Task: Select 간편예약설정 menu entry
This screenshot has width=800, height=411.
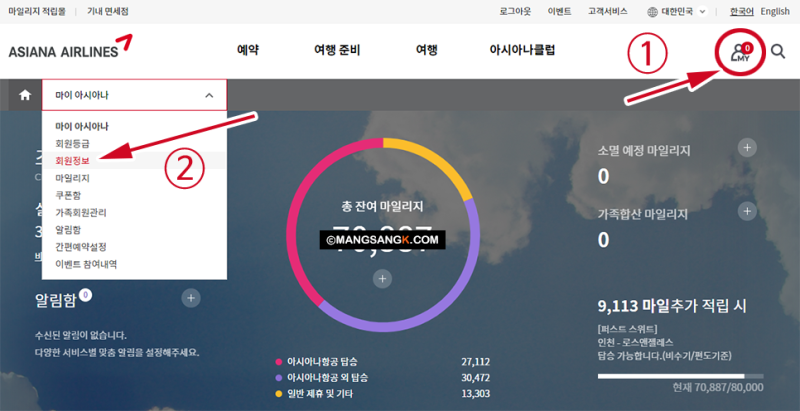Action: 81,247
